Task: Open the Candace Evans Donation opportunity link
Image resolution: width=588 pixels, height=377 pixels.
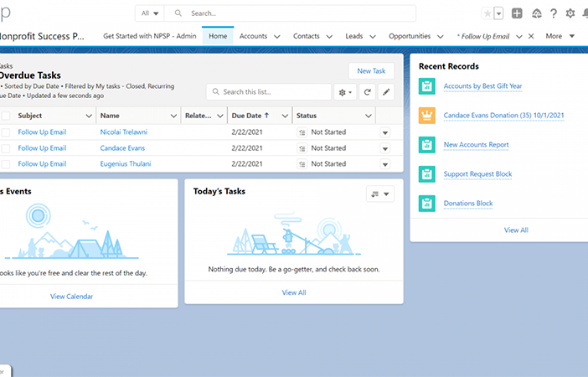Action: 503,115
